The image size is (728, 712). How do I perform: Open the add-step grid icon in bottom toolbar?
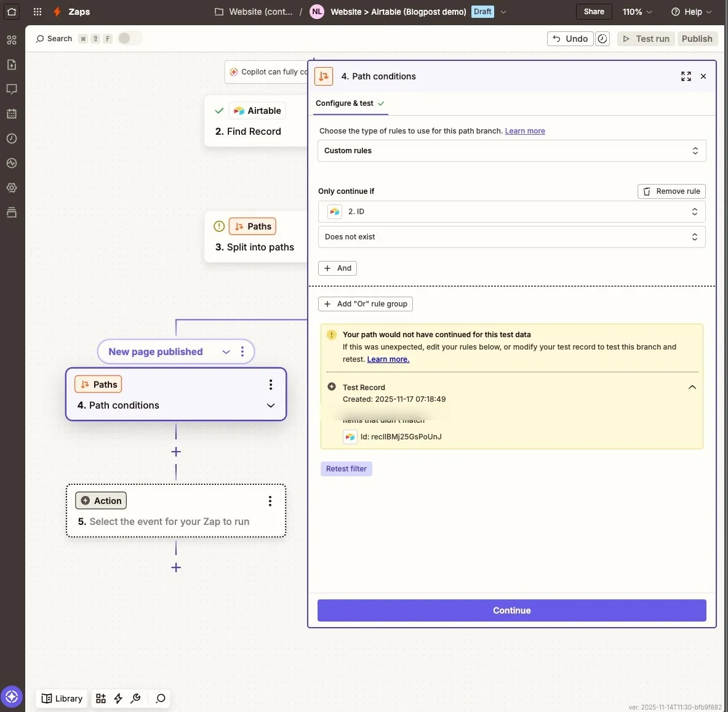point(101,698)
